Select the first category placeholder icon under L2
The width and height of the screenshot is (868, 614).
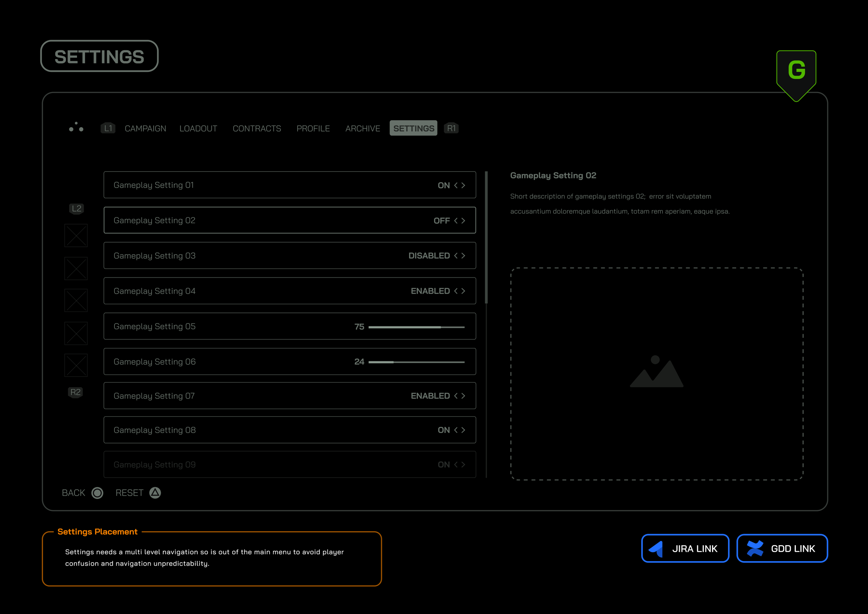(x=76, y=235)
